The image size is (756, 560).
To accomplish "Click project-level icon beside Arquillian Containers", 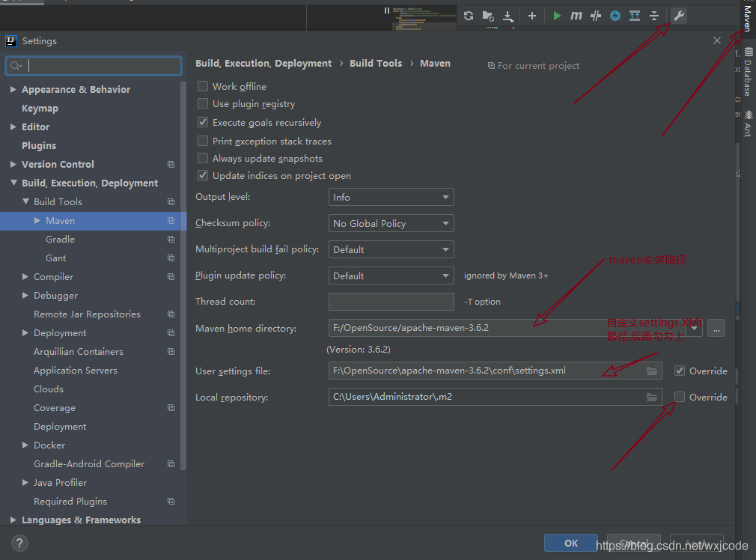I will coord(171,352).
